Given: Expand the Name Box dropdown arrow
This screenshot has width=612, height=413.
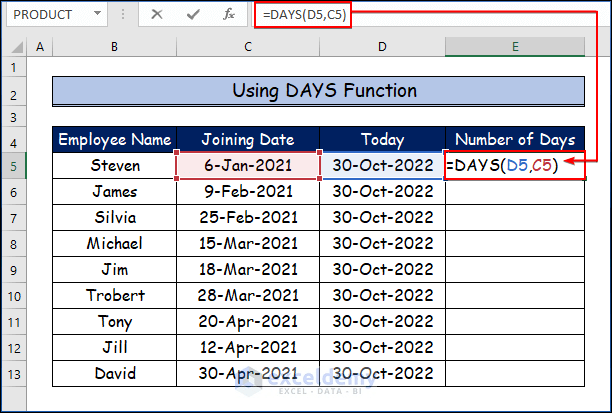Looking at the screenshot, I should [97, 14].
